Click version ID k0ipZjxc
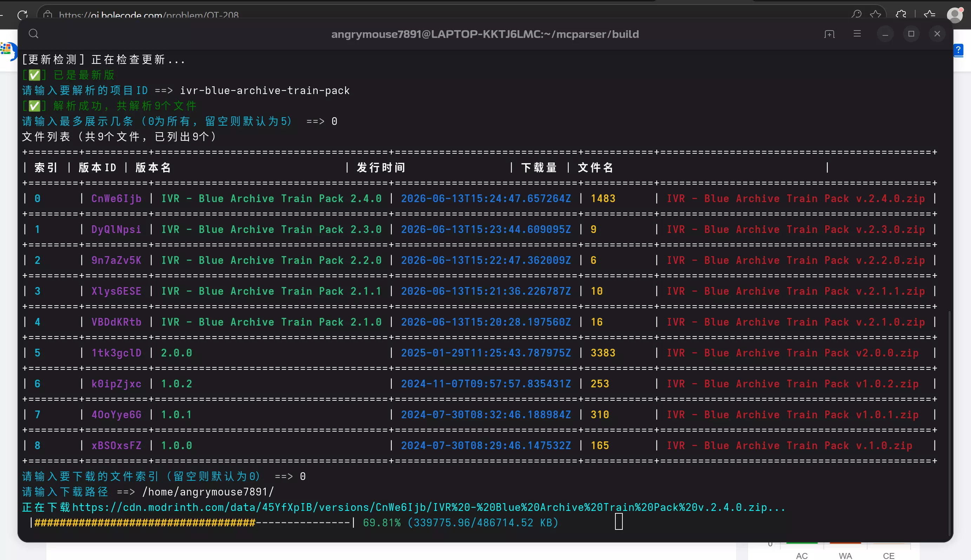The image size is (971, 560). [x=116, y=384]
